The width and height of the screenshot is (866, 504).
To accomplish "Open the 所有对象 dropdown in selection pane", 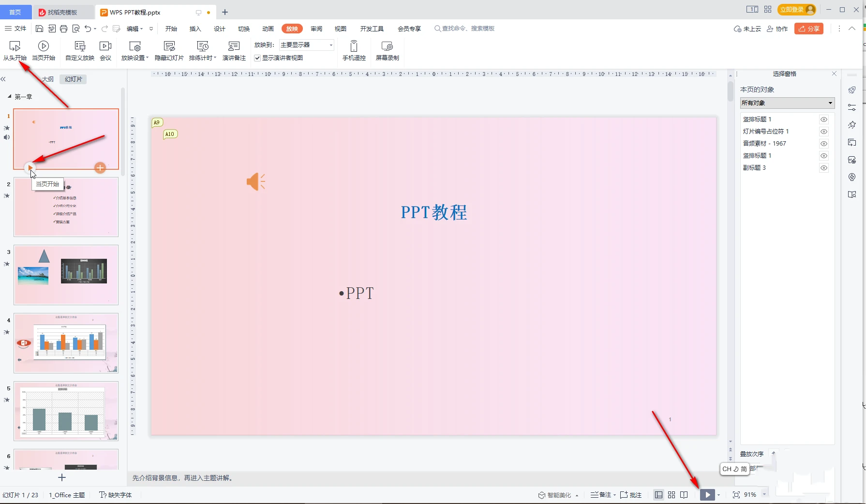I will (x=787, y=103).
